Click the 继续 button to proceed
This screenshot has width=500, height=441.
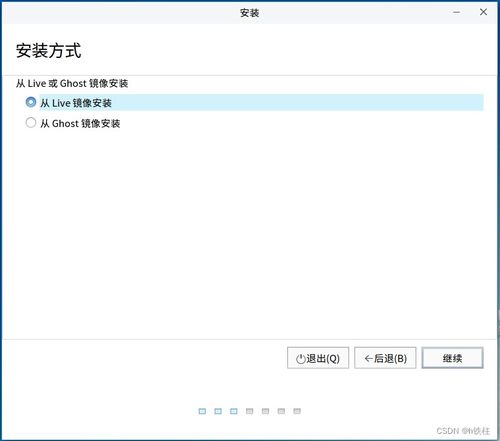pyautogui.click(x=452, y=358)
